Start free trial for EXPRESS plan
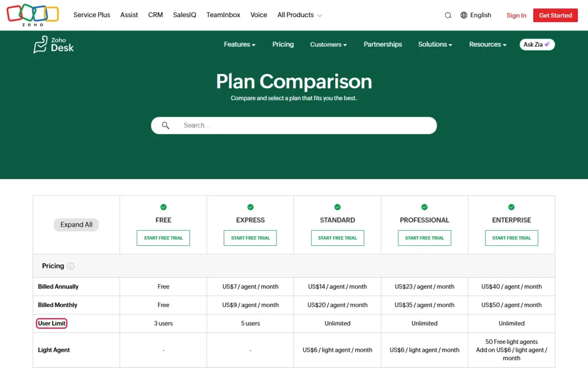 (x=250, y=238)
